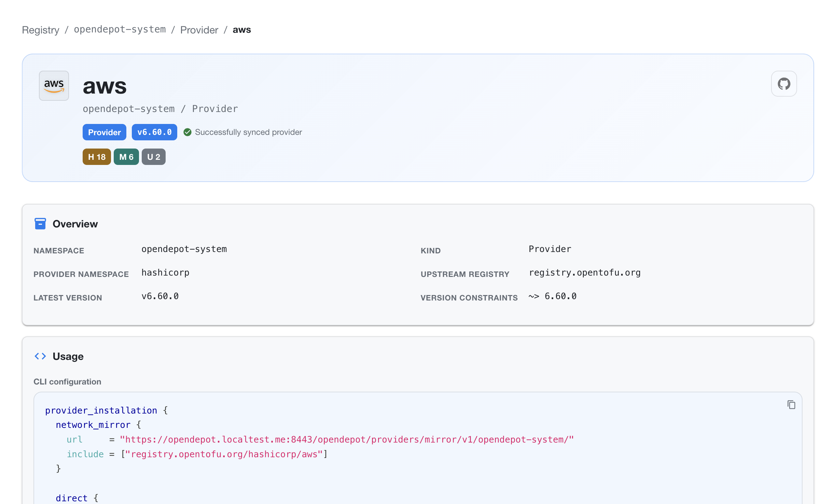Click the PROVIDER NAMESPACE field label
This screenshot has width=836, height=504.
click(x=81, y=274)
